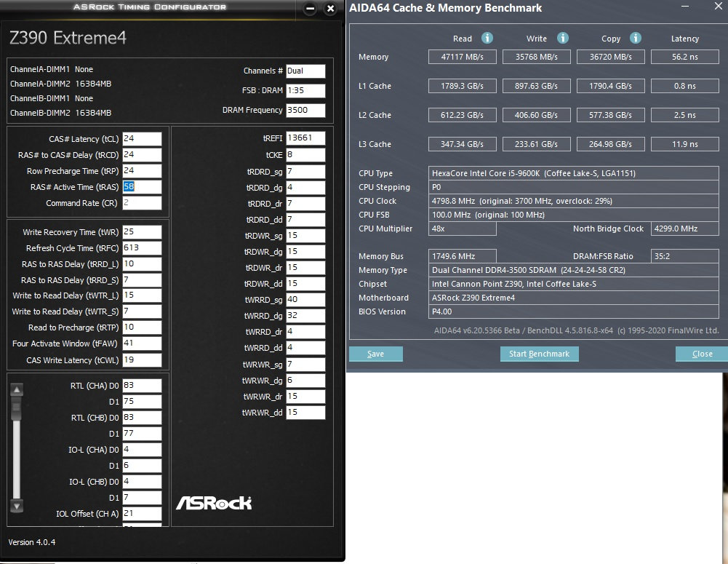Click the Read info icon in AIDA64
This screenshot has height=564, width=728.
(x=487, y=38)
